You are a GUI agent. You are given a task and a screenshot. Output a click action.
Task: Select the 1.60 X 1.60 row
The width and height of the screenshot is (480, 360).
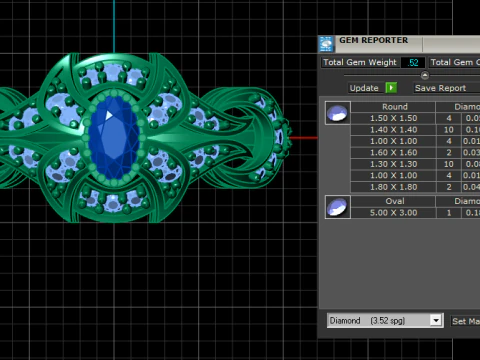[415, 153]
